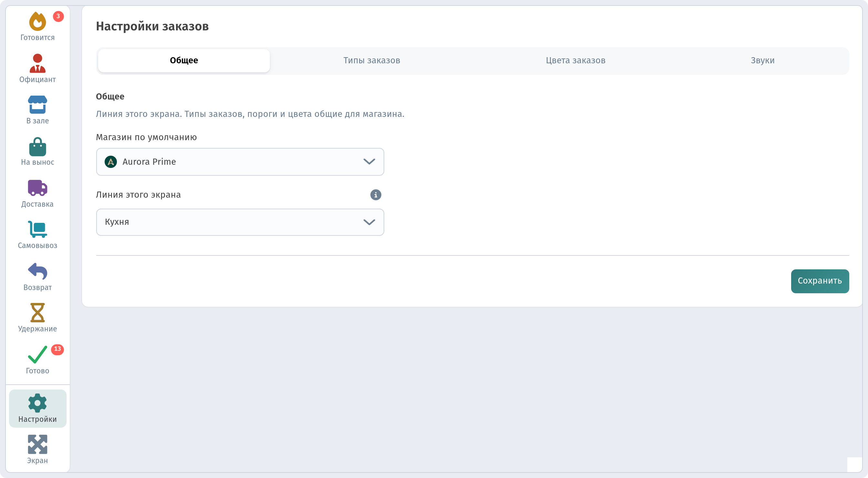This screenshot has width=868, height=478.
Task: Click the red badge showing 3
Action: point(58,16)
